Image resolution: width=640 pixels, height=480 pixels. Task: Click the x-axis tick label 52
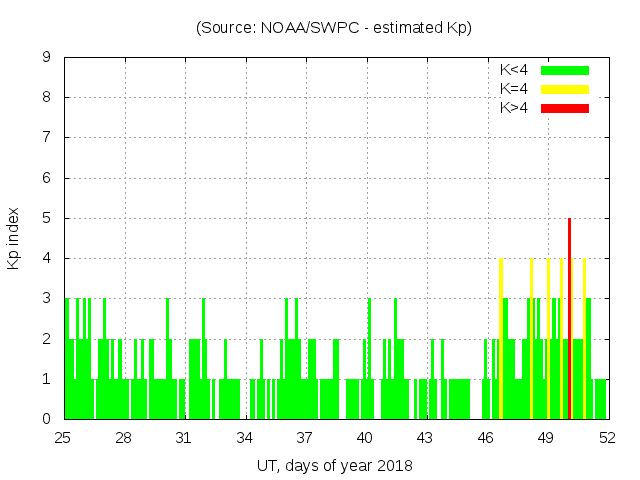tap(606, 438)
